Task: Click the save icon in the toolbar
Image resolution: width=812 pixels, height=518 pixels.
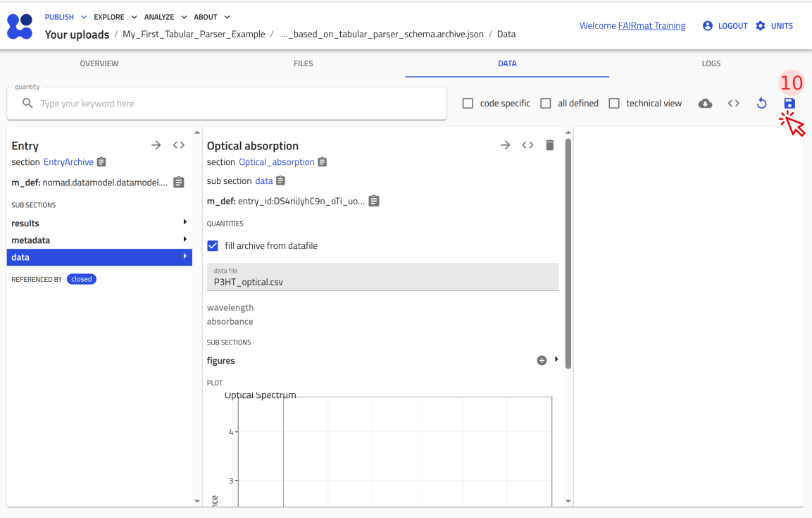Action: pyautogui.click(x=789, y=104)
